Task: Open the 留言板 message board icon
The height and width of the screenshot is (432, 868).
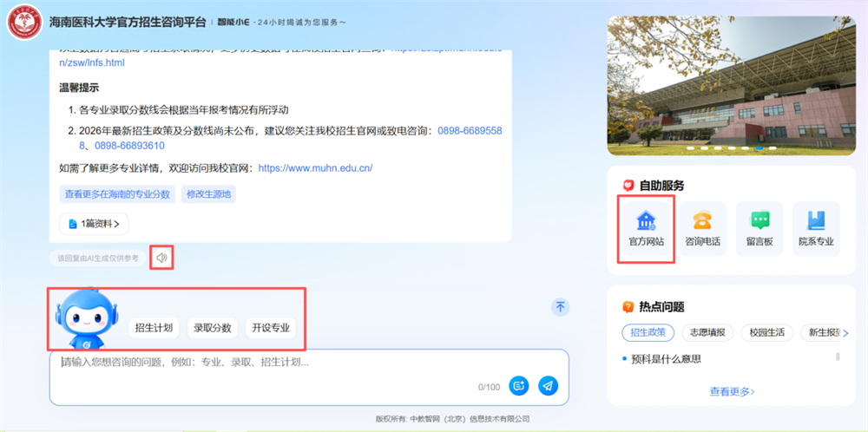Action: point(760,228)
